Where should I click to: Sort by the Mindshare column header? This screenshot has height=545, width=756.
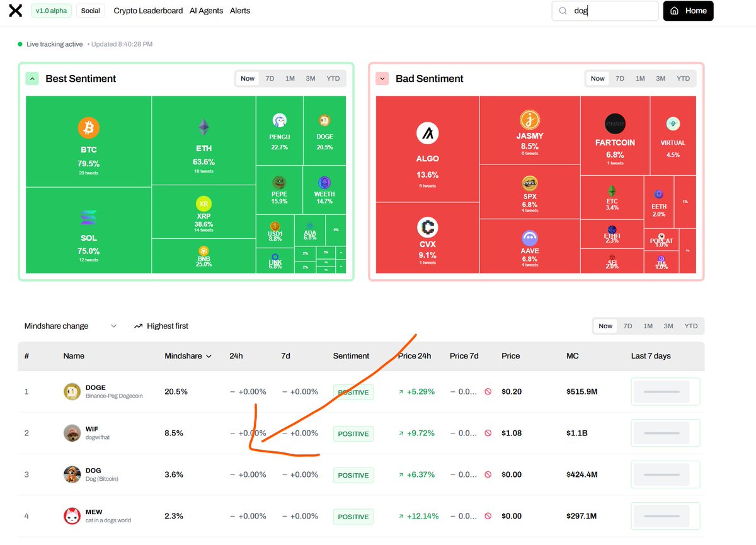(188, 356)
